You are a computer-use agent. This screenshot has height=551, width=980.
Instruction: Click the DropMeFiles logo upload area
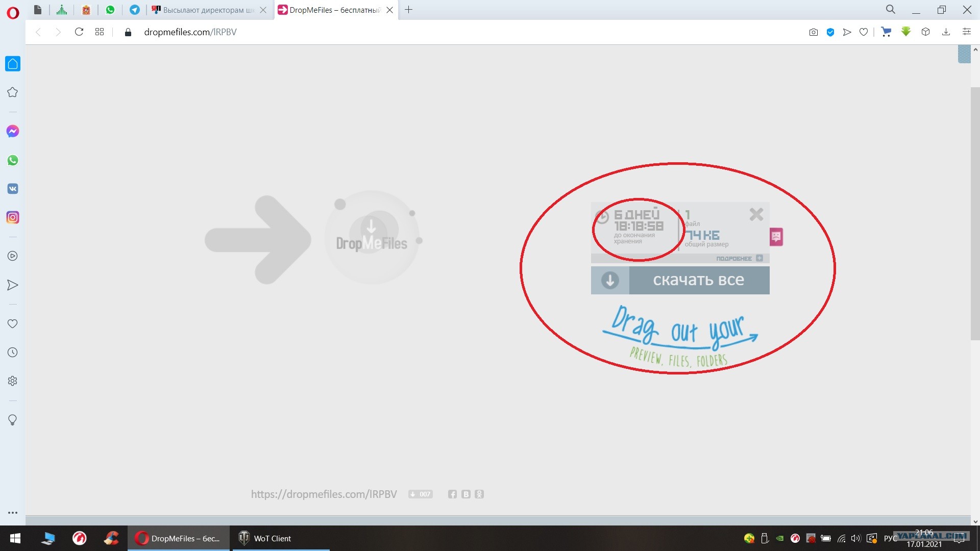point(372,238)
